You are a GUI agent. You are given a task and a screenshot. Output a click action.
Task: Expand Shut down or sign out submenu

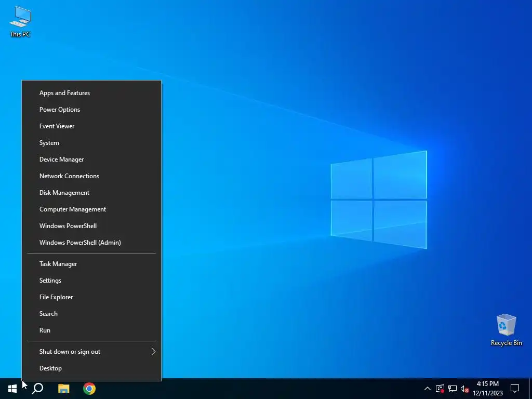pyautogui.click(x=91, y=352)
